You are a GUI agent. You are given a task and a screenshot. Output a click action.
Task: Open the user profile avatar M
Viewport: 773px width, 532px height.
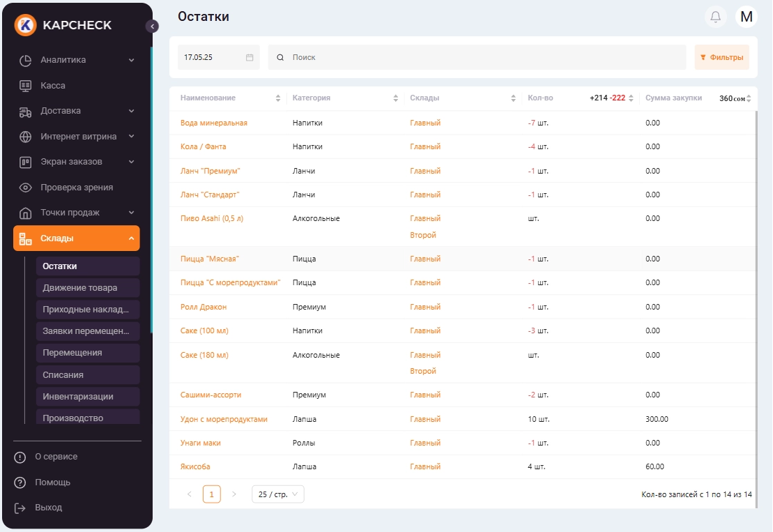click(x=746, y=17)
